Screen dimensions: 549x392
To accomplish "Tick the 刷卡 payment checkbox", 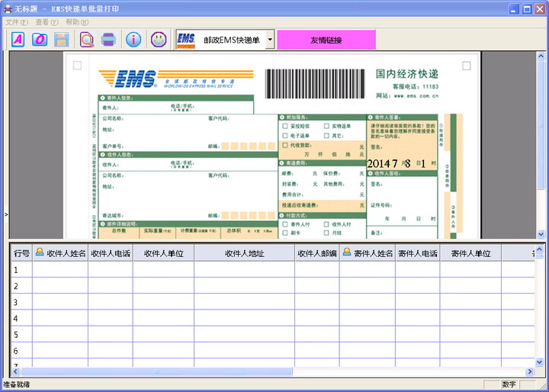I will coord(285,233).
